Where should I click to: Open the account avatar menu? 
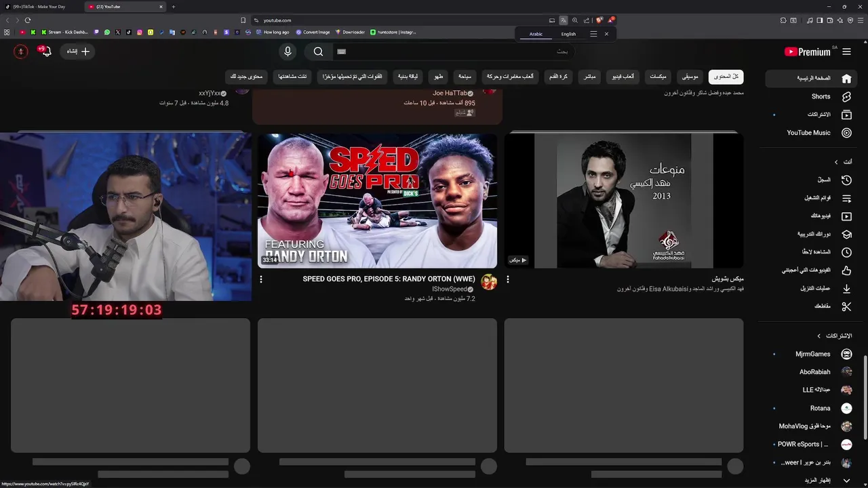(21, 52)
